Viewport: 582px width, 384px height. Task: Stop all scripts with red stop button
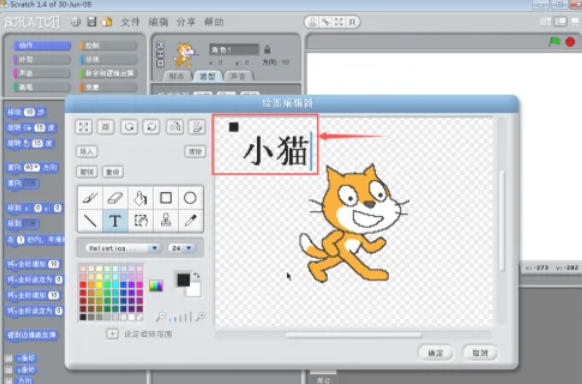[x=570, y=42]
